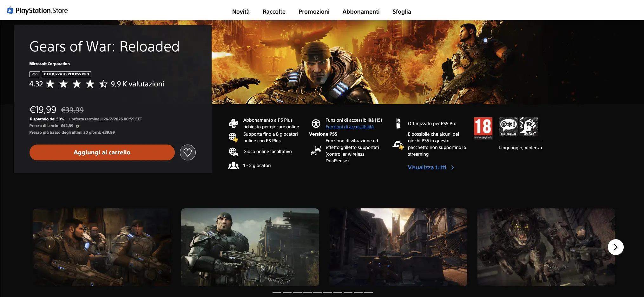Open screenshot of Locust monster fight
The height and width of the screenshot is (297, 644).
pos(546,247)
